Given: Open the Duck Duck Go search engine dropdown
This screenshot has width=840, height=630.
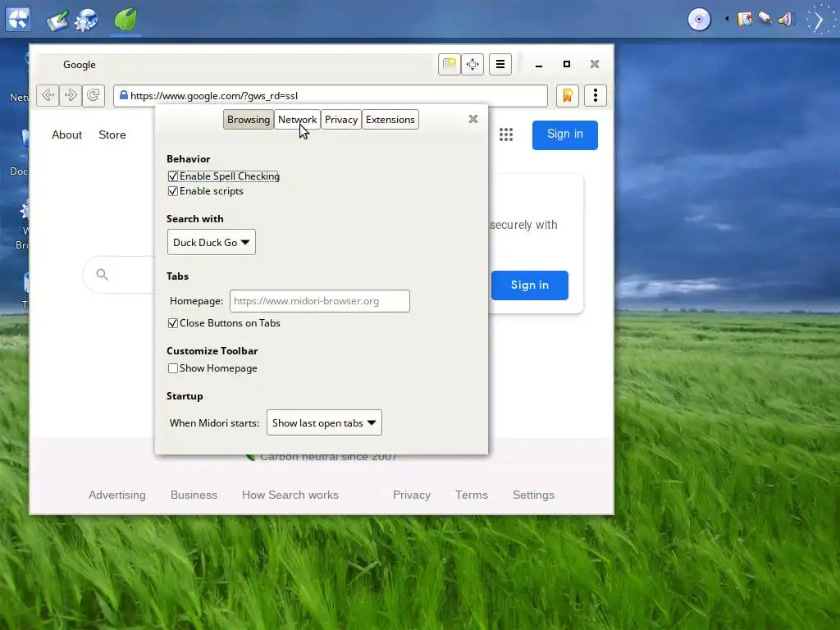Looking at the screenshot, I should (211, 242).
